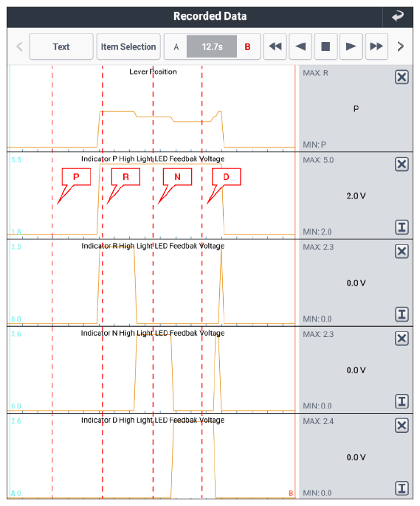Remove the Lever Position graph
This screenshot has height=506, width=420.
(x=402, y=77)
